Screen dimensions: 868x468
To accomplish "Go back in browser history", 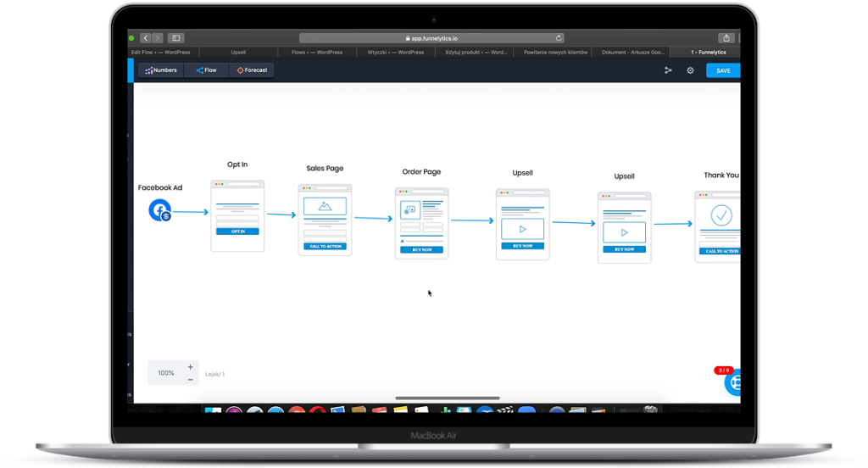I will click(146, 38).
